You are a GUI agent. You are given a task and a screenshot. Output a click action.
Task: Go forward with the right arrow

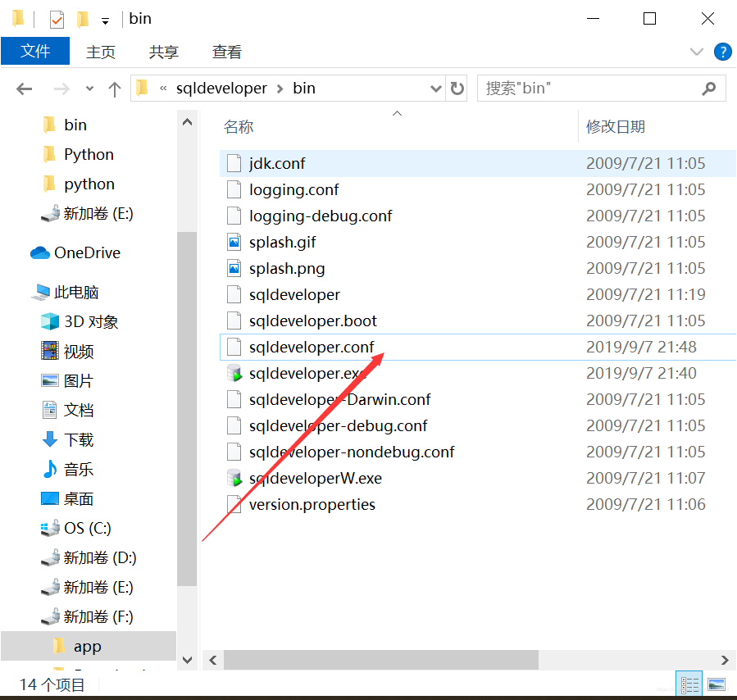click(x=61, y=89)
